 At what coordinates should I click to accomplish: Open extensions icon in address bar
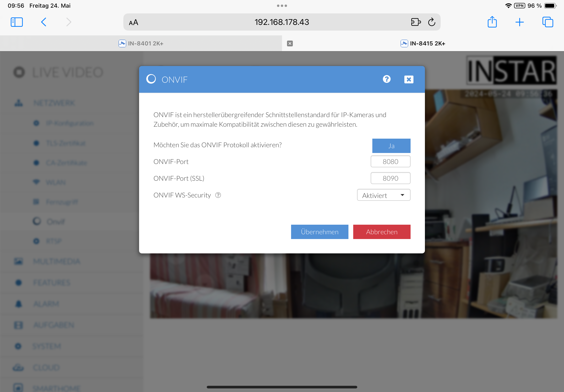[x=416, y=22]
